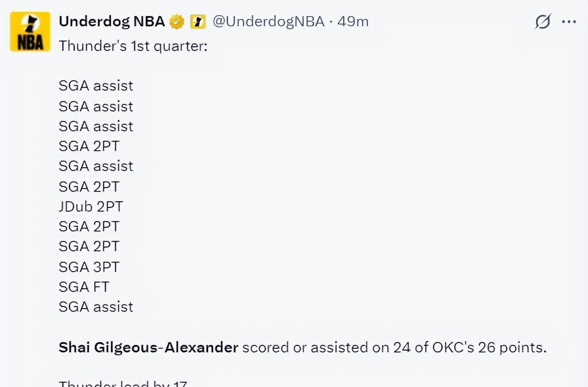Click the SGA assist line directly below SGA FT
588x387 pixels.
pyautogui.click(x=96, y=307)
